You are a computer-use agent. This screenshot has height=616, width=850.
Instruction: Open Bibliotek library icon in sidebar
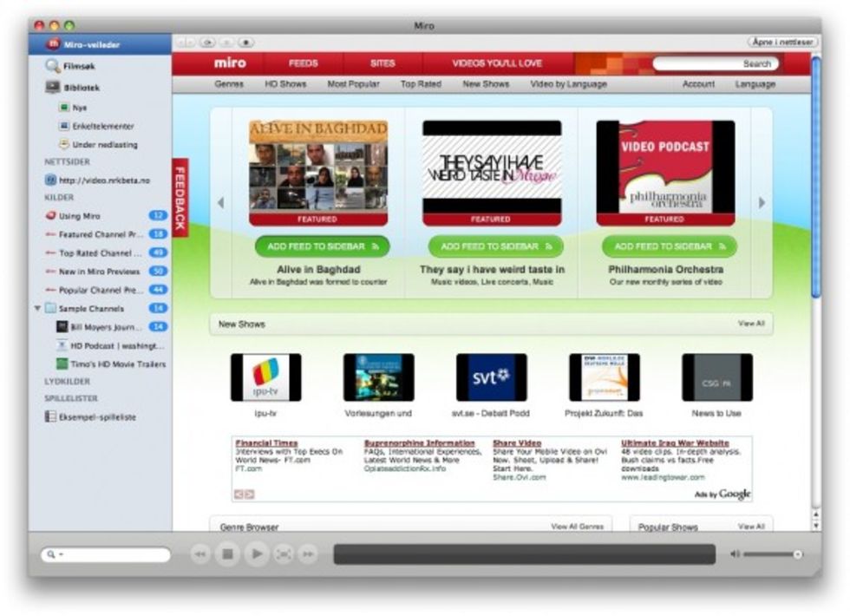53,88
